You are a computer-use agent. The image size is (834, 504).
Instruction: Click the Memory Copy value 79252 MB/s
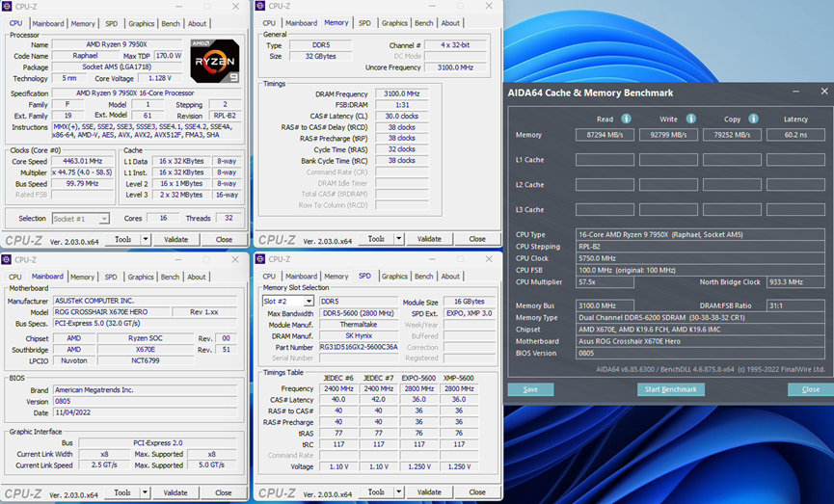click(x=732, y=135)
